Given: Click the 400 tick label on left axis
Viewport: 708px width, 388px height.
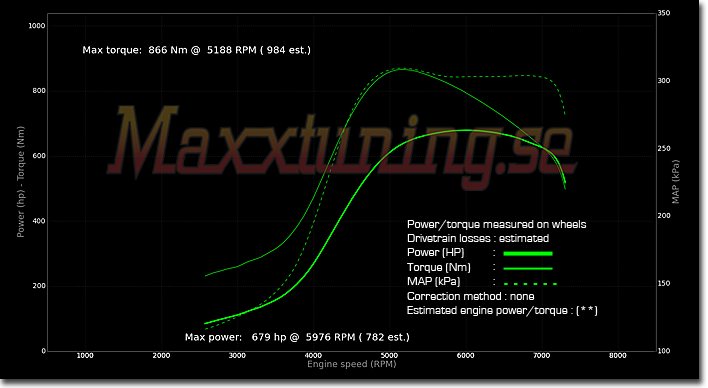Looking at the screenshot, I should coord(39,221).
